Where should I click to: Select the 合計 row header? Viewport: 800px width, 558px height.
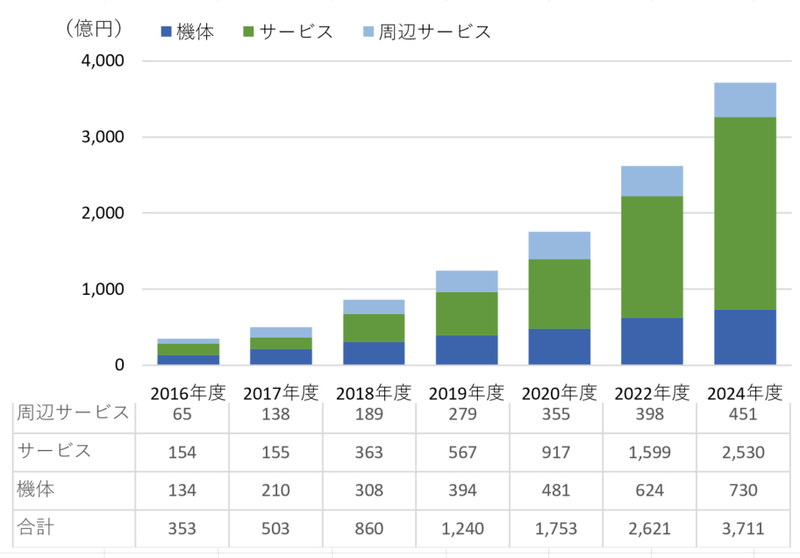point(36,528)
